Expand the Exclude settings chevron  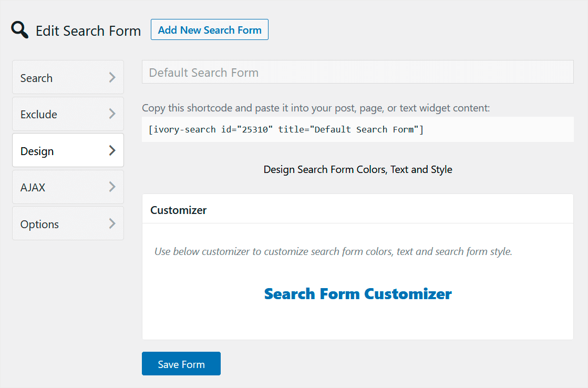pos(112,114)
